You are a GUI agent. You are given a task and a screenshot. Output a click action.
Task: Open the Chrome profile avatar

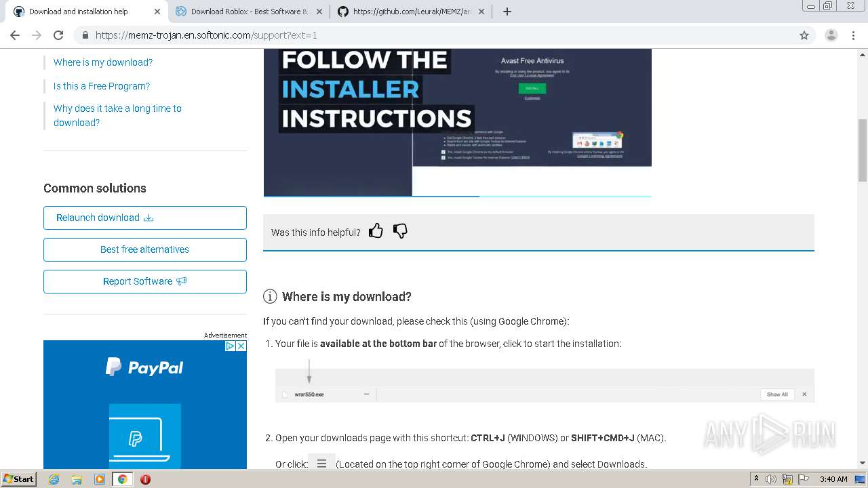pos(831,35)
